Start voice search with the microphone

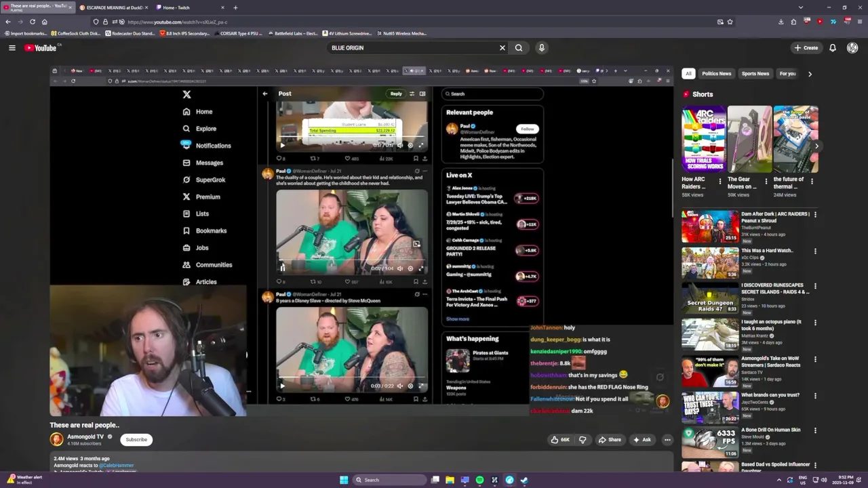[541, 47]
